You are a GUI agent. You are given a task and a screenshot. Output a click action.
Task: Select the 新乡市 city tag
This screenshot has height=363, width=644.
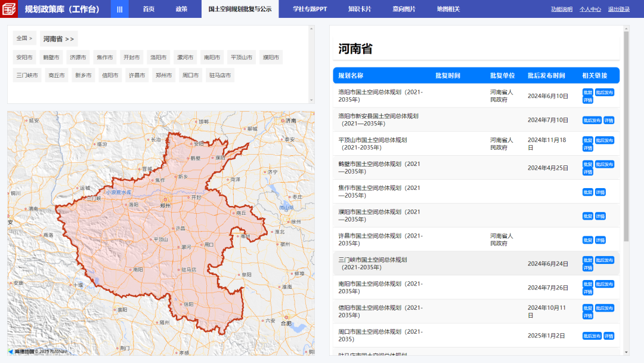coord(83,75)
